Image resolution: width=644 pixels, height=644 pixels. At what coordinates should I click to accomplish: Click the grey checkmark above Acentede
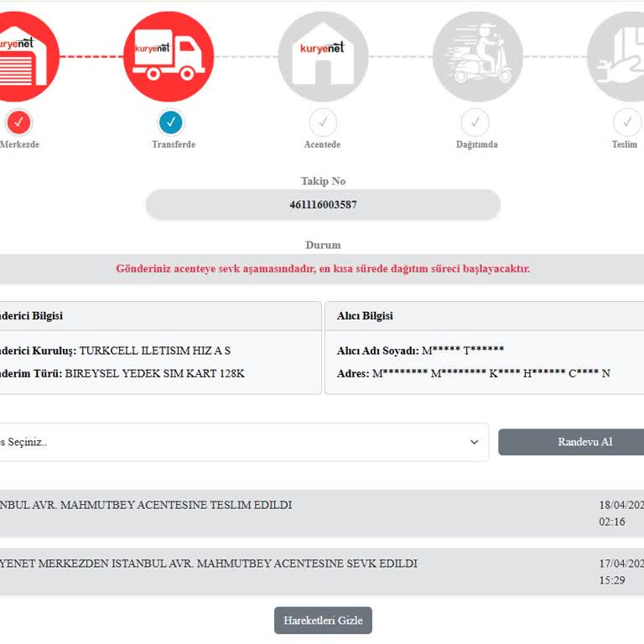(323, 122)
